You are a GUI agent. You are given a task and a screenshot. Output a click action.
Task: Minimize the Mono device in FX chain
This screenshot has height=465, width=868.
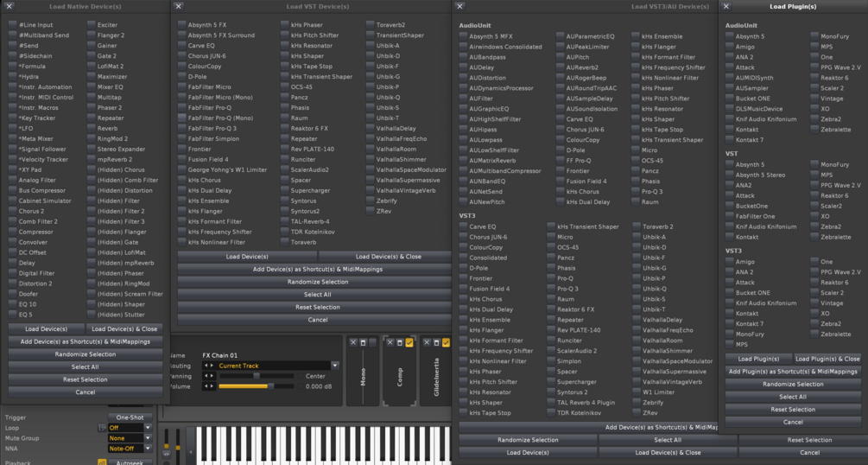(363, 343)
